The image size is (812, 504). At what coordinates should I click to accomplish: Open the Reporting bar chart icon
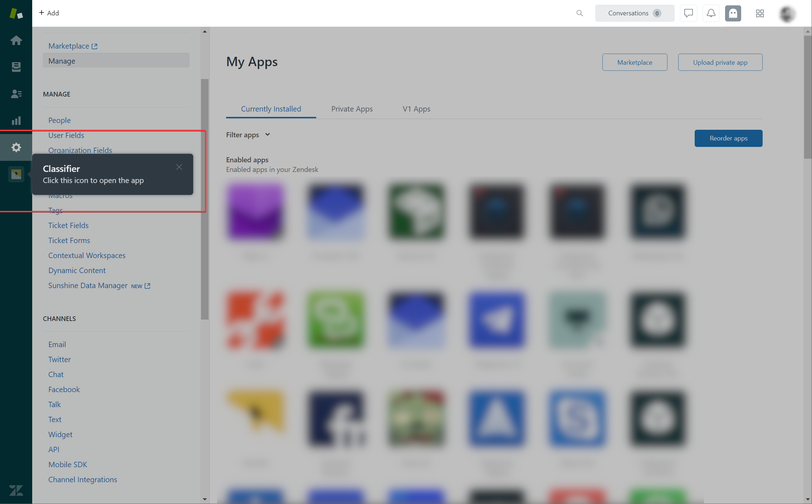[16, 121]
